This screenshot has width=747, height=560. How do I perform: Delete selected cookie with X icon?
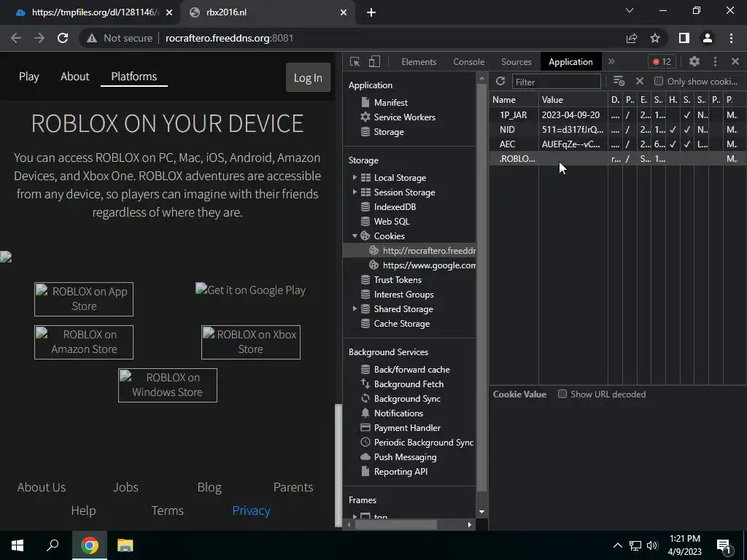pyautogui.click(x=640, y=82)
